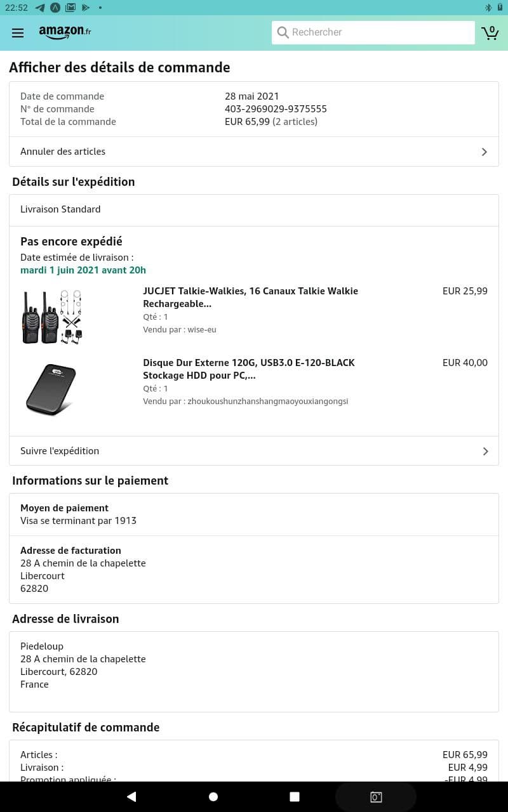Tap the Android home button

213,797
